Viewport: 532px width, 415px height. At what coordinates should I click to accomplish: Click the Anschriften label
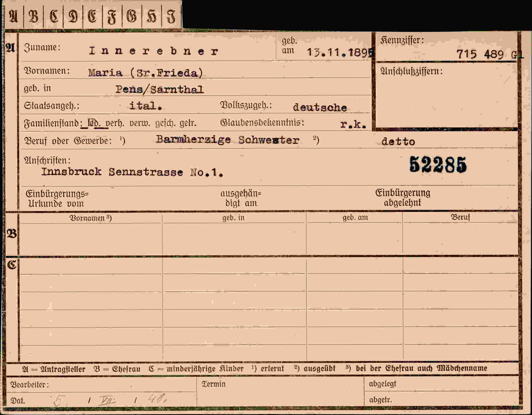click(47, 160)
